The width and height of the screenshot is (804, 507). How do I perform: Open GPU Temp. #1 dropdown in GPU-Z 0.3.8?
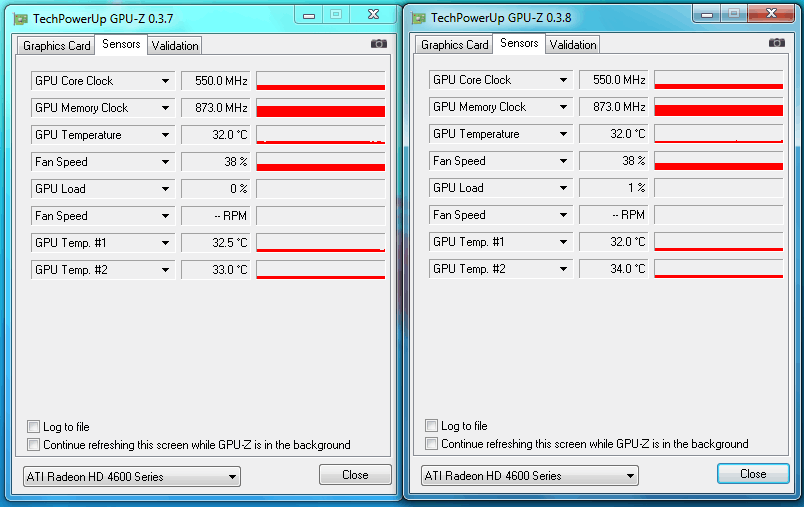[x=500, y=242]
